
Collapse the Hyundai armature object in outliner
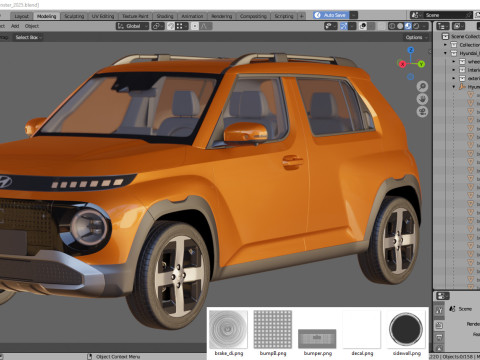coord(453,87)
